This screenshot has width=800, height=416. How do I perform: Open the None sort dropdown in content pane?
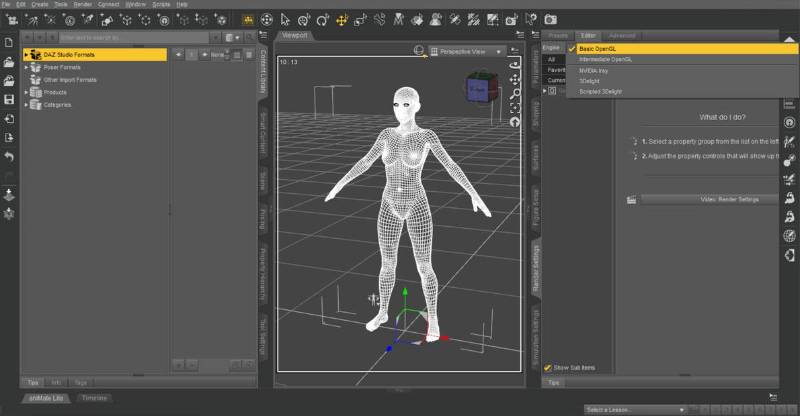[x=220, y=55]
